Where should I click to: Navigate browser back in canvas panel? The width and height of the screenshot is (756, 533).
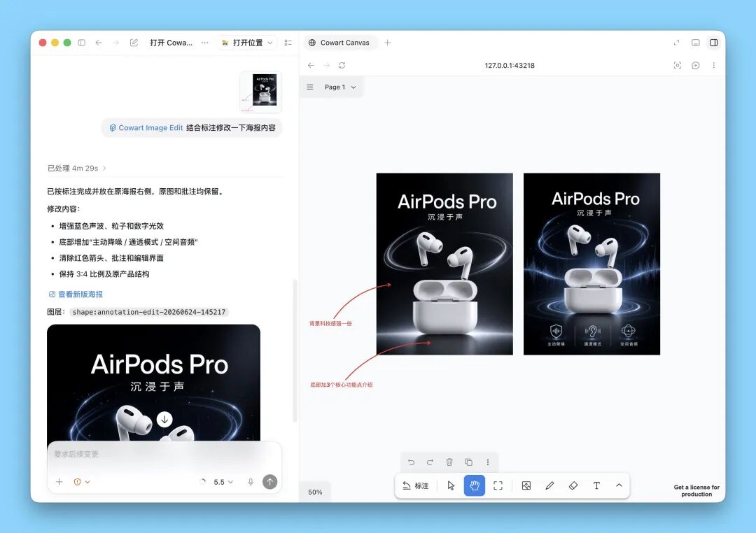[311, 65]
